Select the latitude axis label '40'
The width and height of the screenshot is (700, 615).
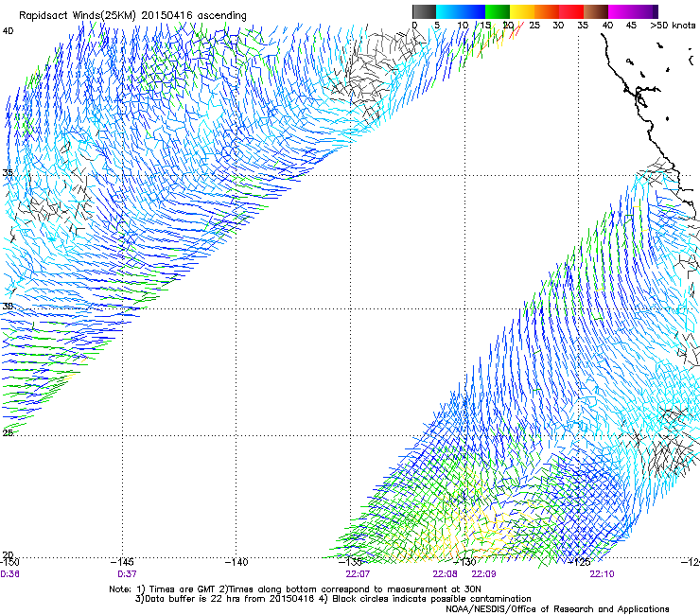[8, 31]
